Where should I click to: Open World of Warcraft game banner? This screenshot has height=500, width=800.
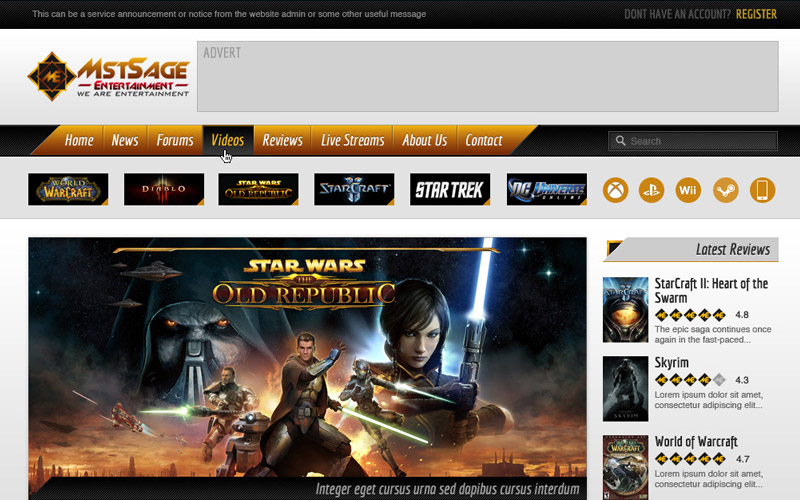coord(68,189)
